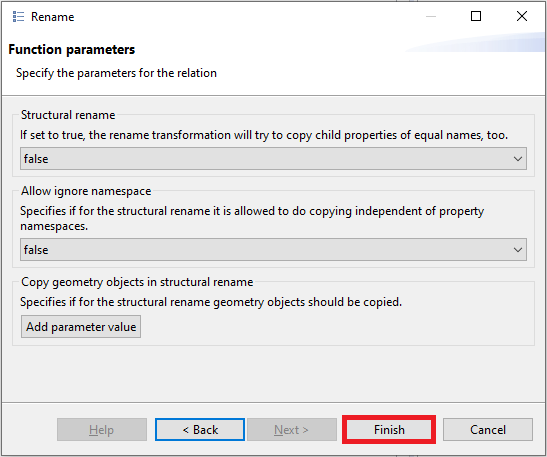The height and width of the screenshot is (457, 547).
Task: Click description about copying independent of property namespaces
Action: coord(252,218)
